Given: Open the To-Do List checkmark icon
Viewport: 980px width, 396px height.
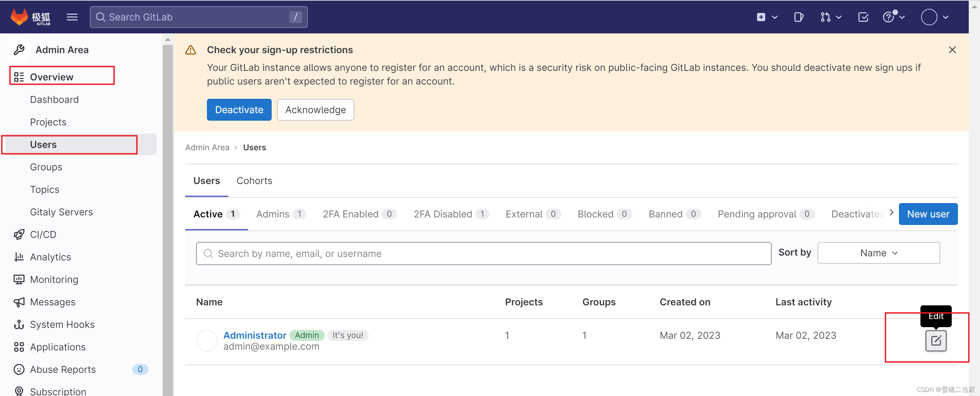Looking at the screenshot, I should point(863,17).
